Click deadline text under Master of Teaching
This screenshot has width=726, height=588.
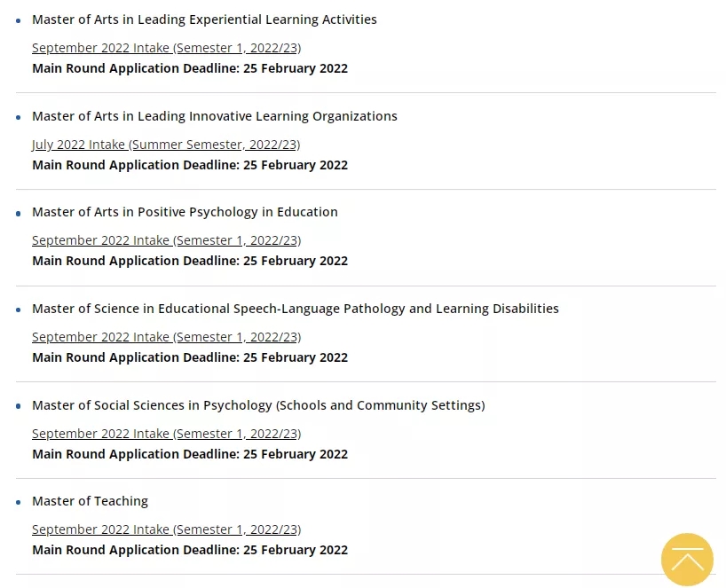click(190, 550)
